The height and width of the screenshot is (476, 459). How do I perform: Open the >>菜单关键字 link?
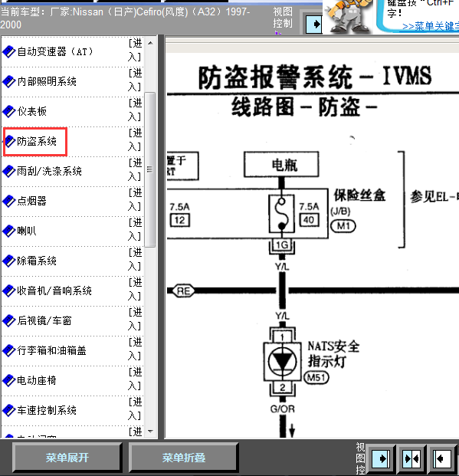[431, 26]
